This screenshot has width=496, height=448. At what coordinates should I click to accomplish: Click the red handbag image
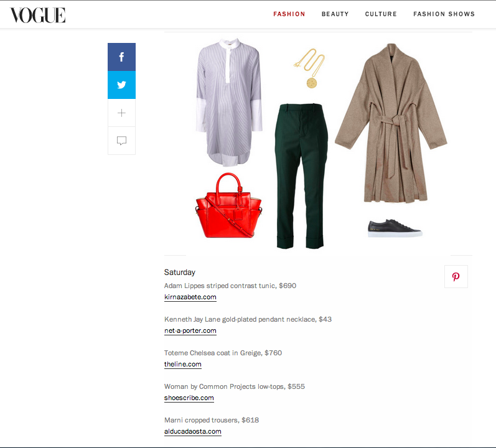tap(228, 205)
